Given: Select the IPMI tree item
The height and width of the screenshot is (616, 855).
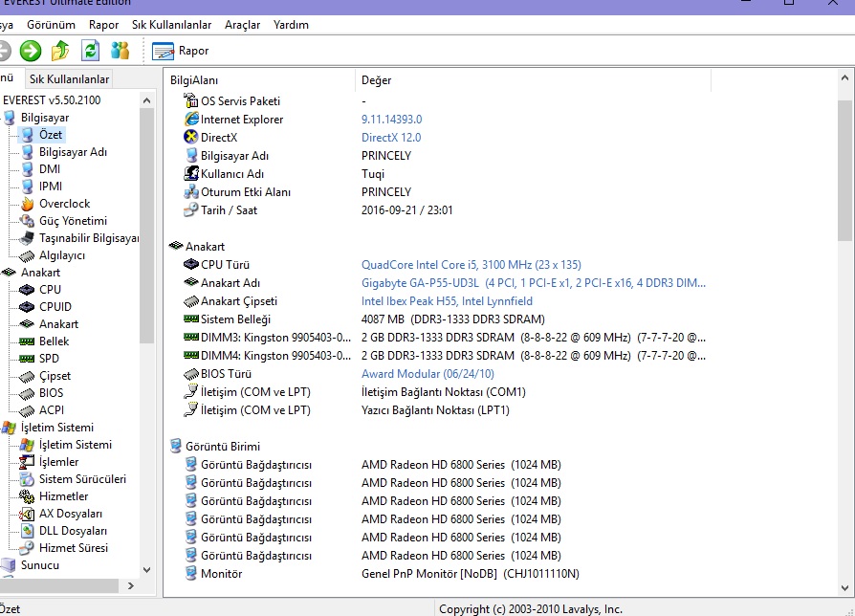Looking at the screenshot, I should [51, 187].
